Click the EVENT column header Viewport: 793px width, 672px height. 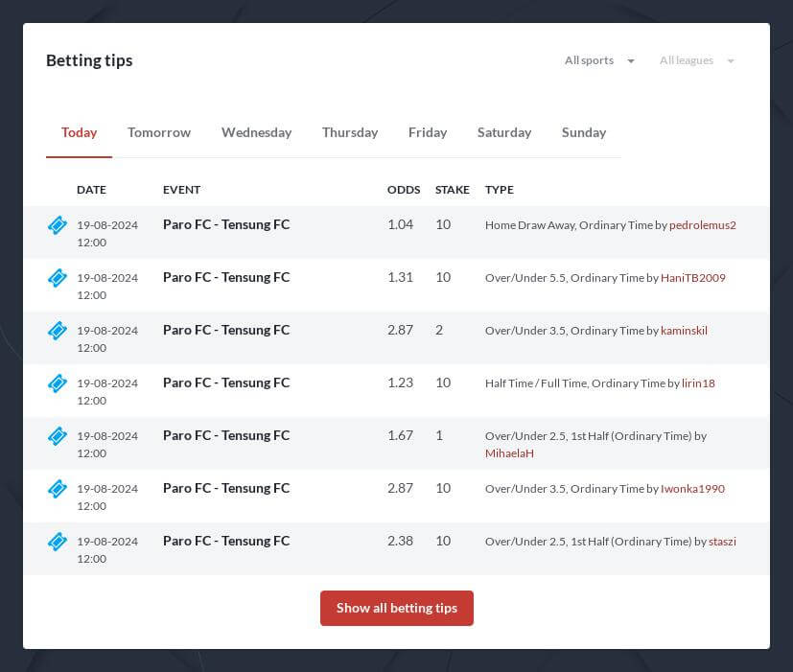pyautogui.click(x=181, y=190)
